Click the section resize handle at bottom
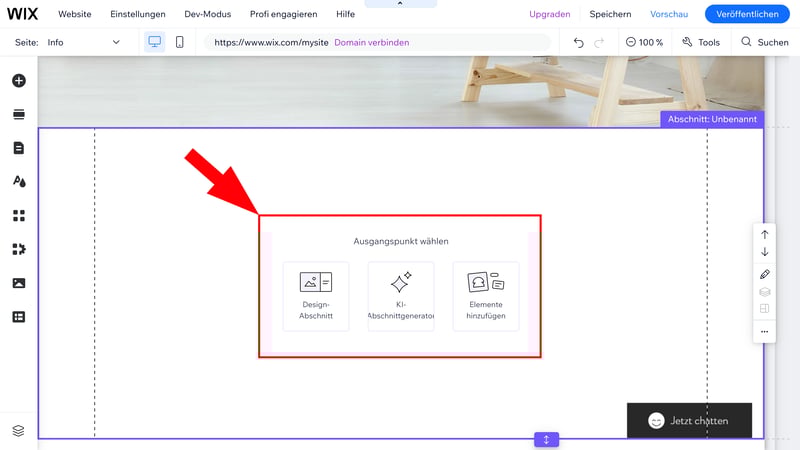The width and height of the screenshot is (800, 450). point(546,440)
